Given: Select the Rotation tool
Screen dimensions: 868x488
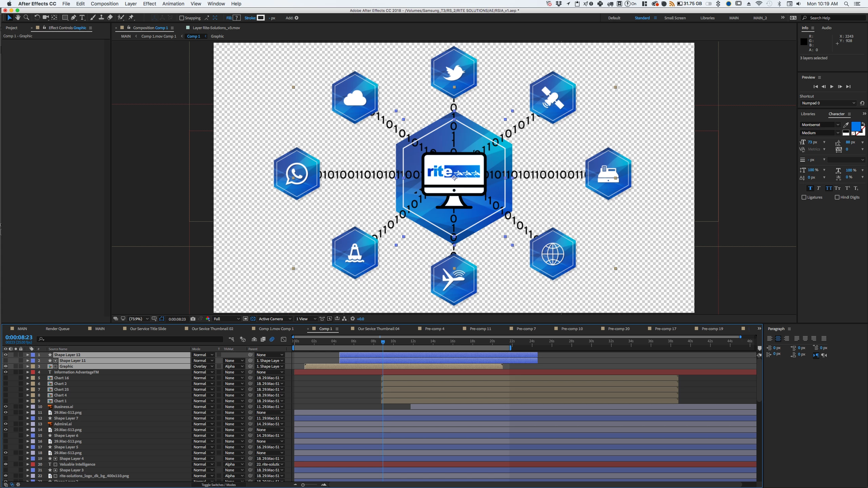Looking at the screenshot, I should [x=37, y=18].
